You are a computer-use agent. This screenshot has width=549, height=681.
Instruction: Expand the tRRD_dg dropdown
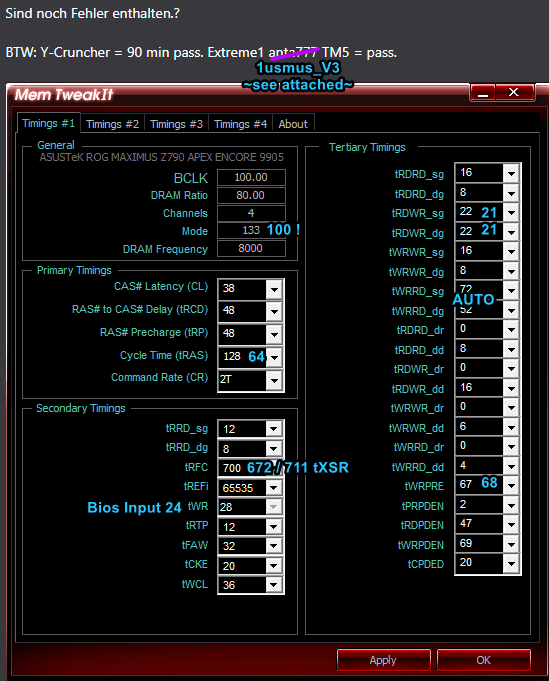pos(274,449)
